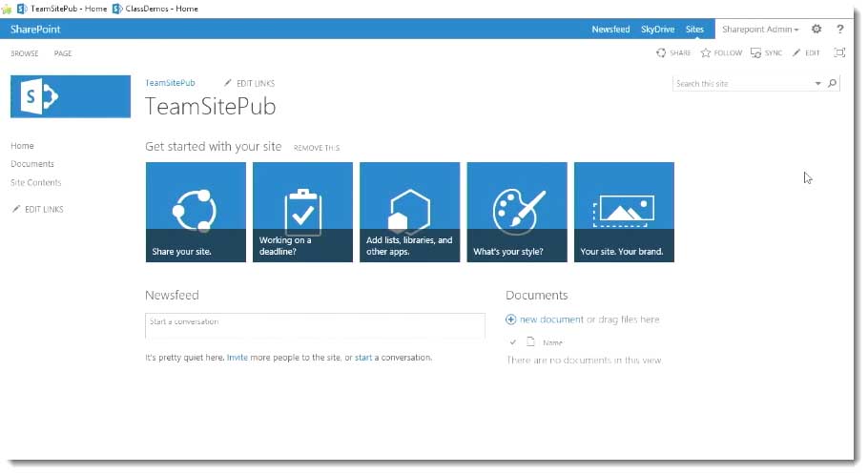Click the start a conversation link
The width and height of the screenshot is (868, 474).
coord(363,358)
